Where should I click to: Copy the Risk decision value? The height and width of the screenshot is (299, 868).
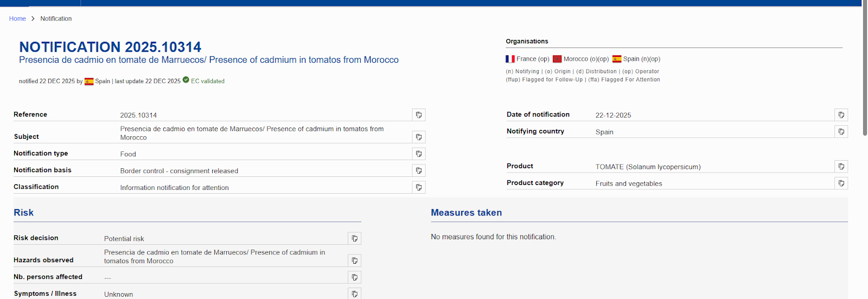[355, 239]
